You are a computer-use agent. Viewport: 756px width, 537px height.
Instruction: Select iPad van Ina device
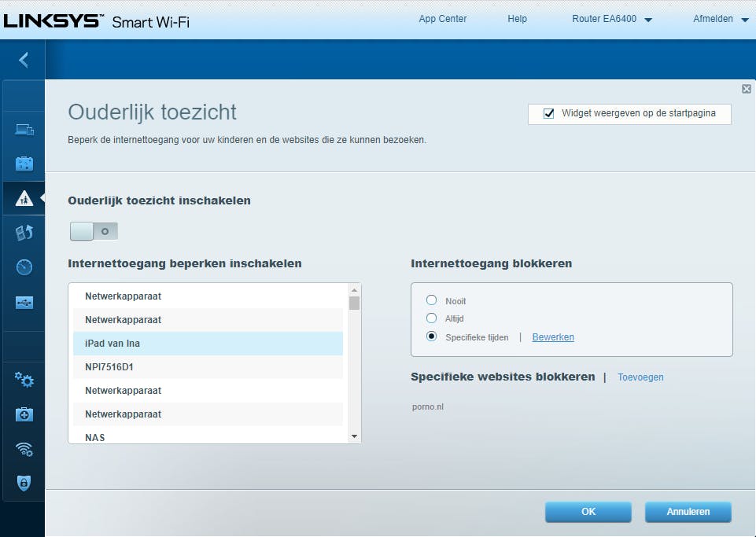208,344
